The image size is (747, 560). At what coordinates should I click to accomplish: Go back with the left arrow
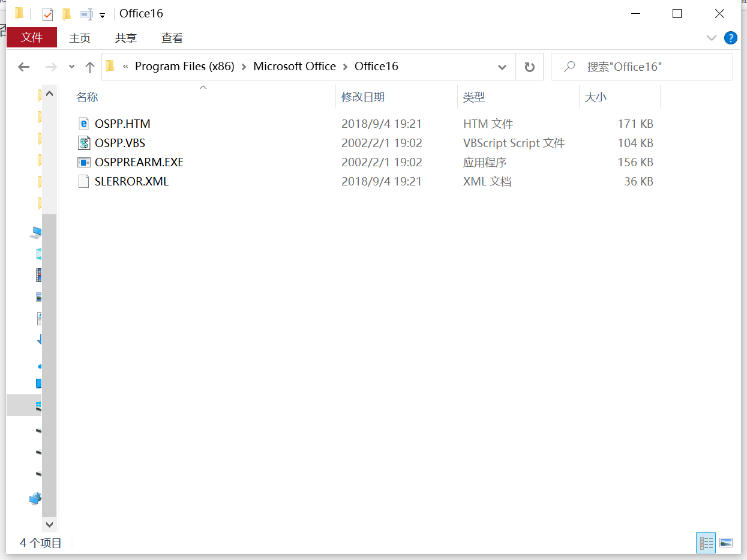click(24, 67)
